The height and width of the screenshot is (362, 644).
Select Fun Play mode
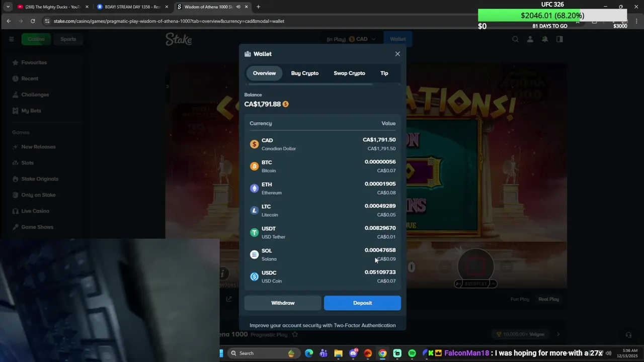[520, 299]
